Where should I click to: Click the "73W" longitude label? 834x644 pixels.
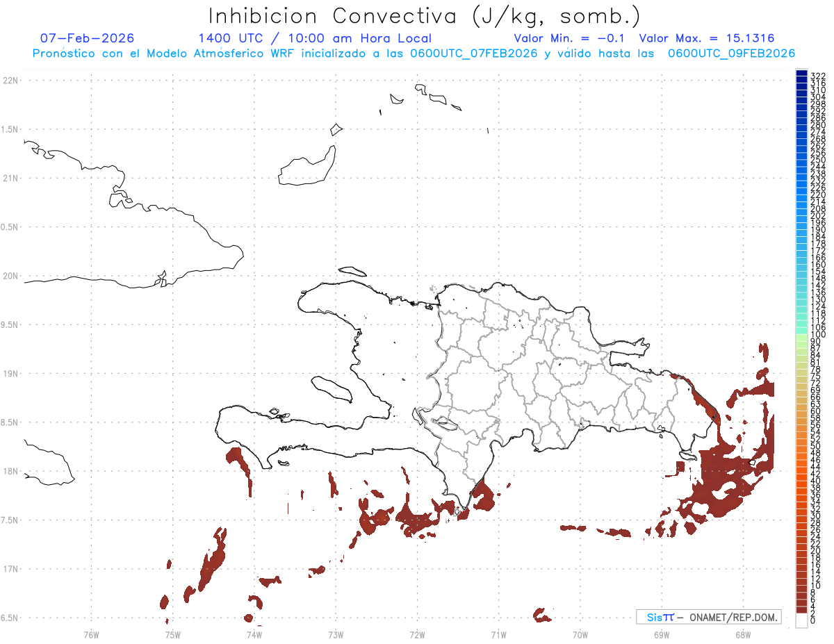click(336, 634)
